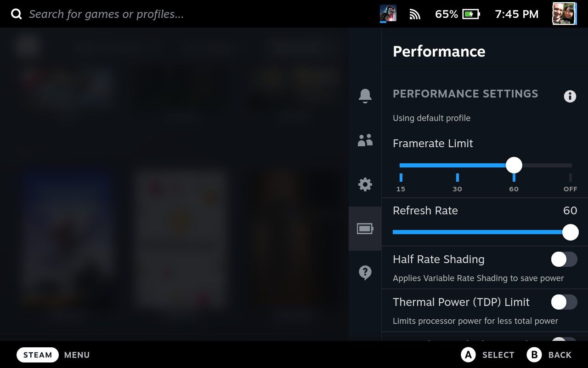Turn on Thermal Power (TDP) Limit

pos(564,302)
